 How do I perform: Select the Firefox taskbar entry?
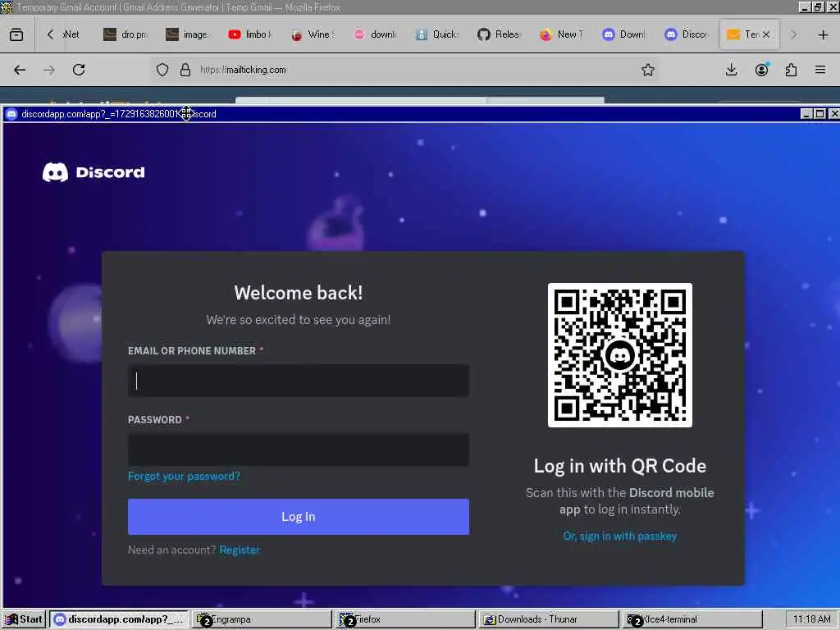(x=405, y=619)
